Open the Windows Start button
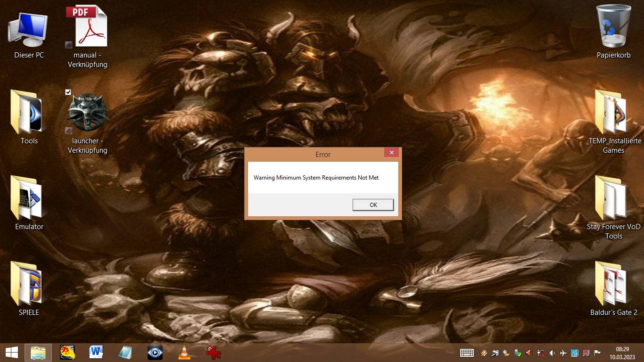 pos(12,352)
